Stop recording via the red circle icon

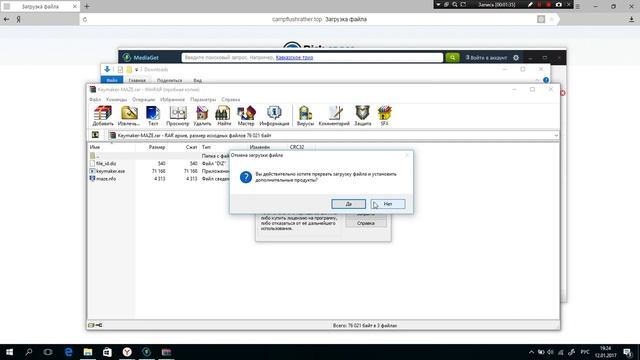click(549, 4)
